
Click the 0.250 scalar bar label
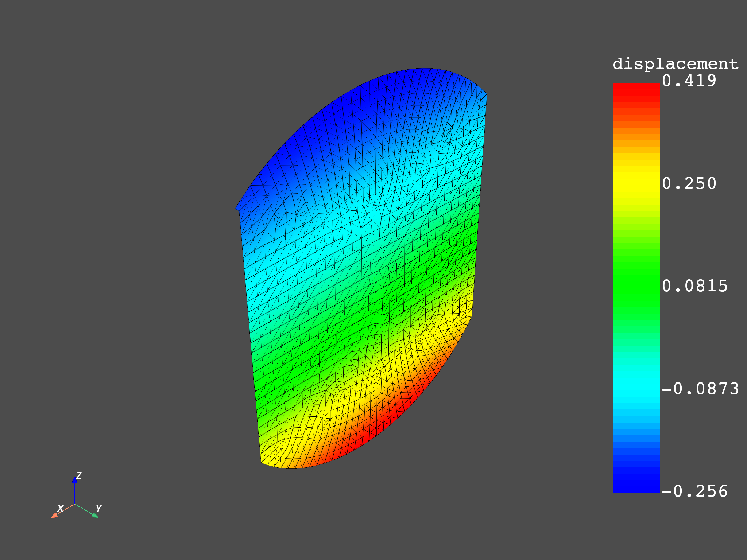[689, 183]
